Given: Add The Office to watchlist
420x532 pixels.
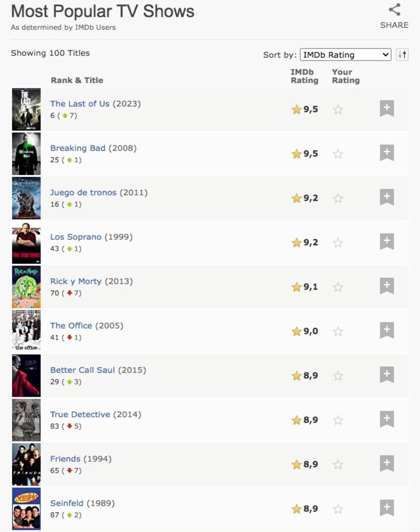Looking at the screenshot, I should (387, 331).
